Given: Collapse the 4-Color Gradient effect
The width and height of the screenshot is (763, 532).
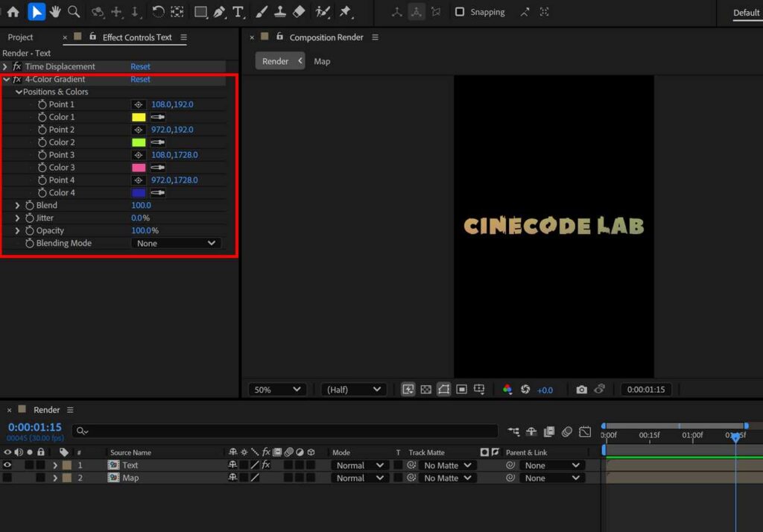Looking at the screenshot, I should [6, 79].
